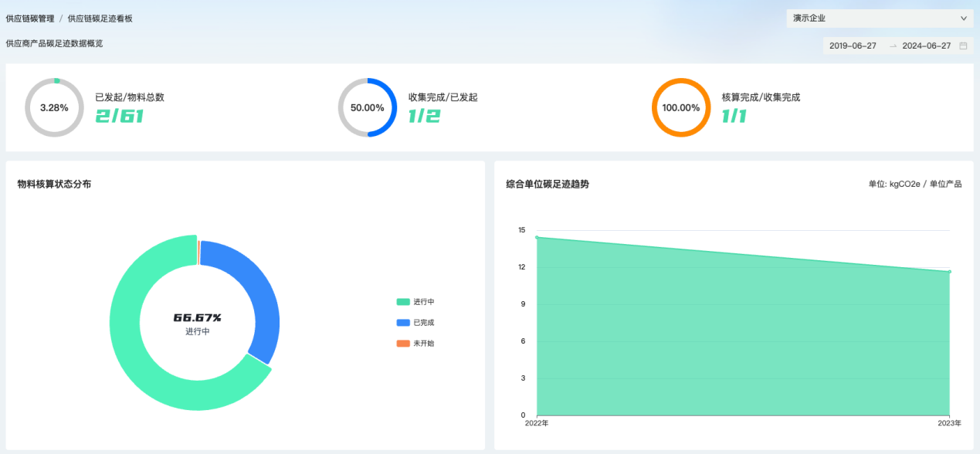Click the 50.00% blue progress ring
Viewport: 980px width, 454px height.
coord(368,107)
